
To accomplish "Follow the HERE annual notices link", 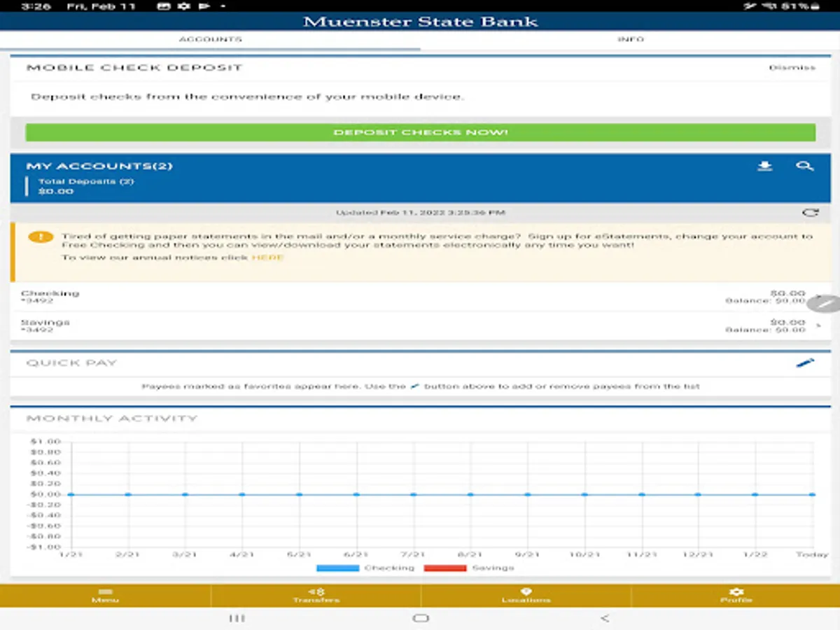I will pos(267,258).
